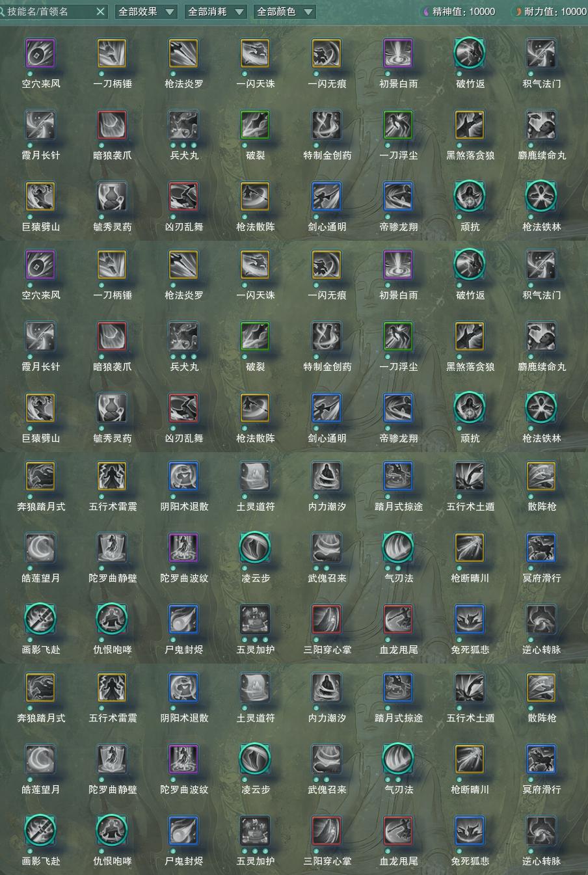588x875 pixels.
Task: Select the upper 内力潮汐 skill icon
Action: pos(327,476)
